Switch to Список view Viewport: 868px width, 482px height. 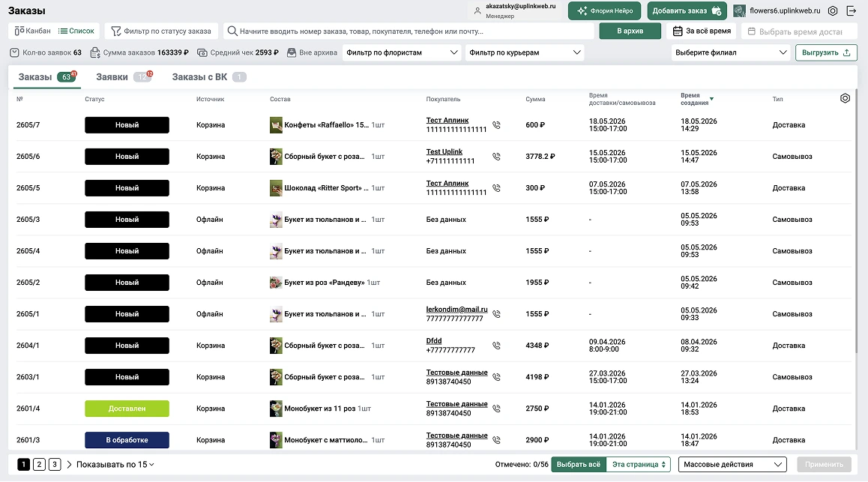76,31
